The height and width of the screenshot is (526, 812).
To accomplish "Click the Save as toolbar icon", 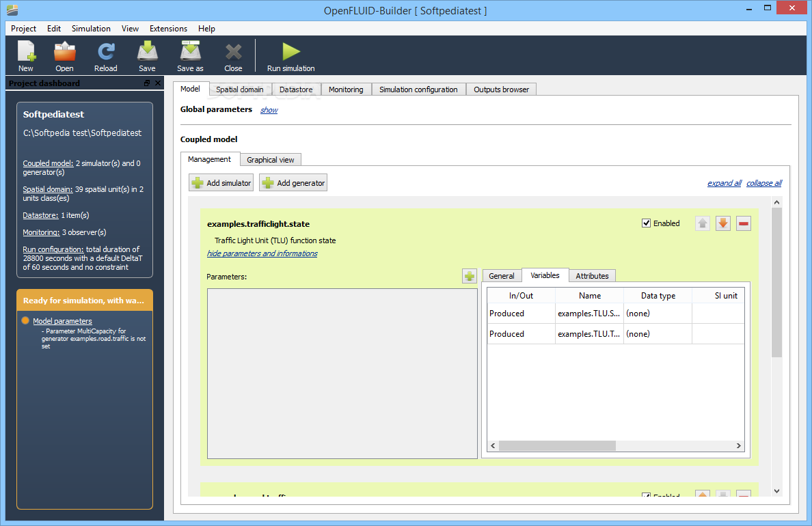I will (x=190, y=56).
